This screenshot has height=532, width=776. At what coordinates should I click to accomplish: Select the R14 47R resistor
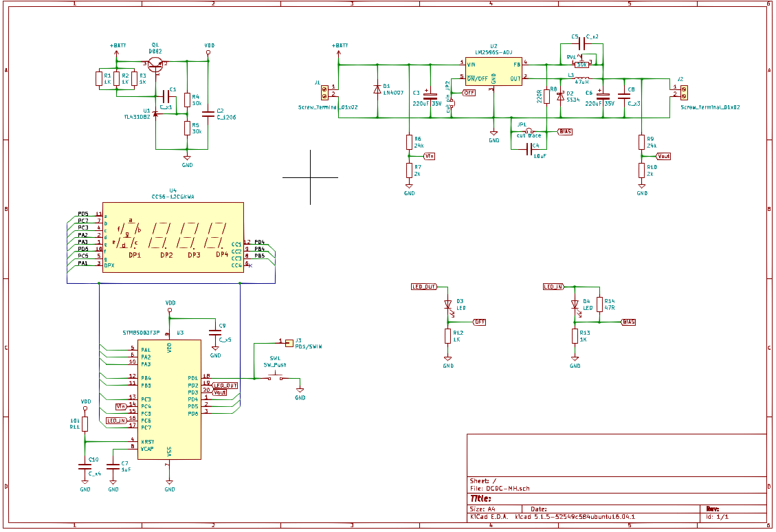(x=599, y=304)
